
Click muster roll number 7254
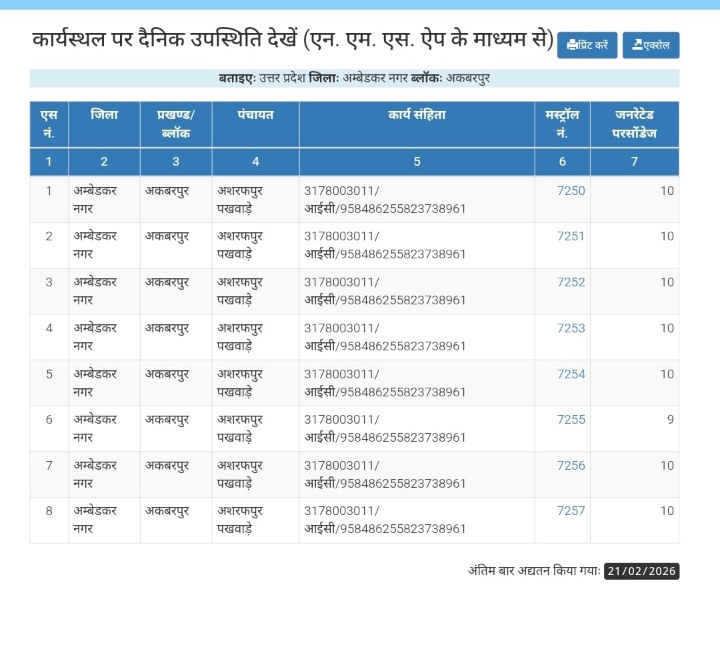[571, 374]
